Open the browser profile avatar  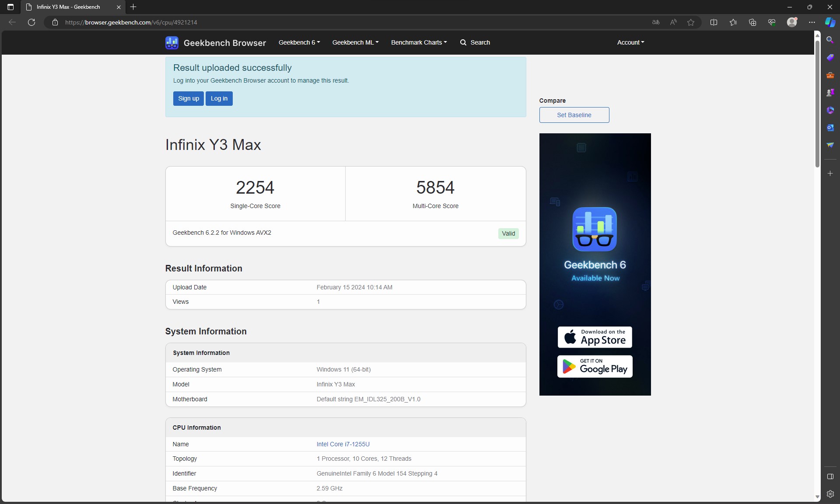(792, 22)
